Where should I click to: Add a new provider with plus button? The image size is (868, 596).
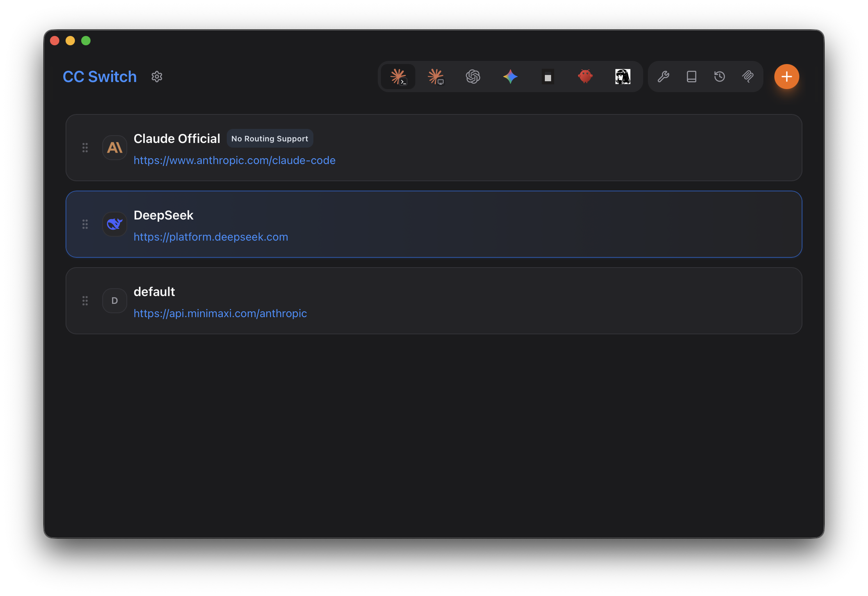click(x=787, y=77)
